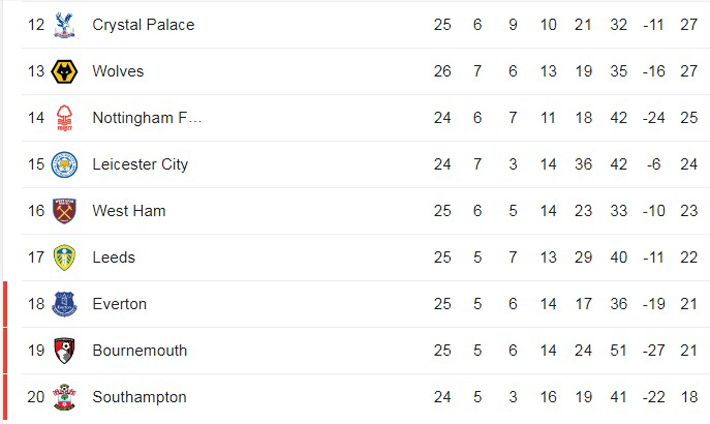Click the Southampton club crest icon
Screen dimensions: 710x424
(x=65, y=397)
